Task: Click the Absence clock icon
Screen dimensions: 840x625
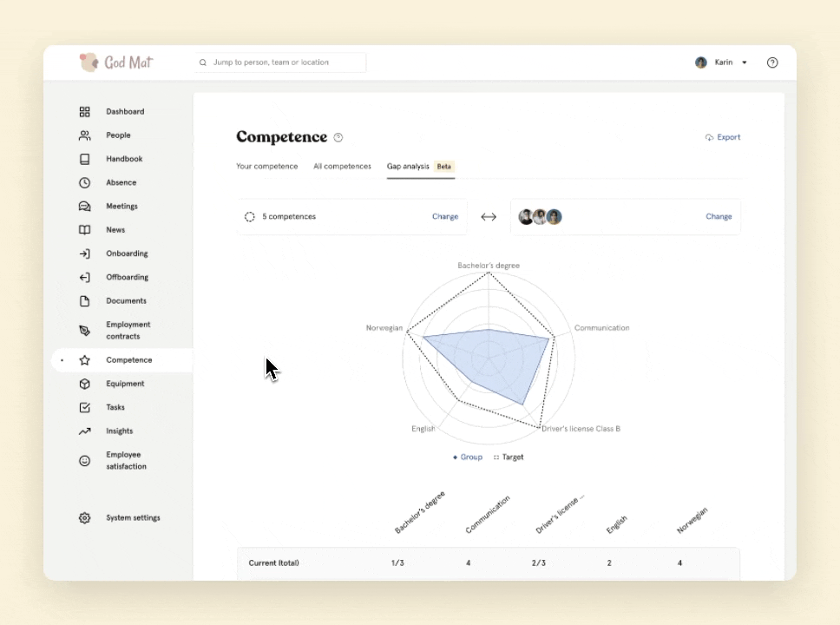Action: 84,182
